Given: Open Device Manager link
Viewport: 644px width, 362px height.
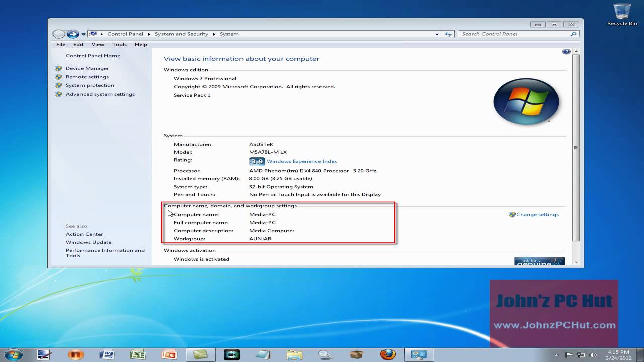Looking at the screenshot, I should (87, 68).
